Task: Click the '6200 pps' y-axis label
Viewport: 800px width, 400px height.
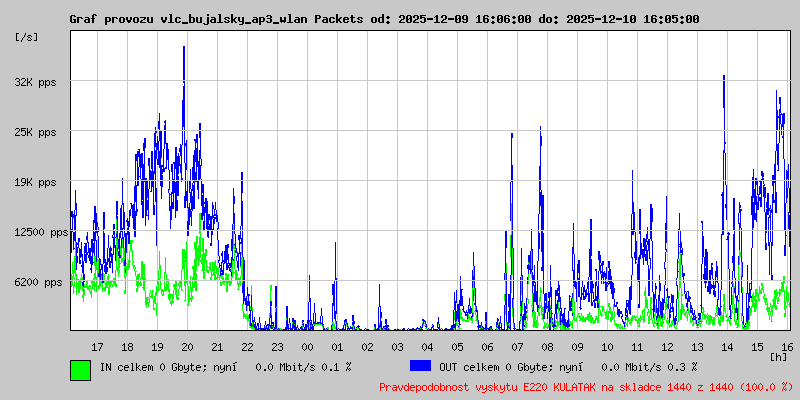Action: (x=39, y=282)
